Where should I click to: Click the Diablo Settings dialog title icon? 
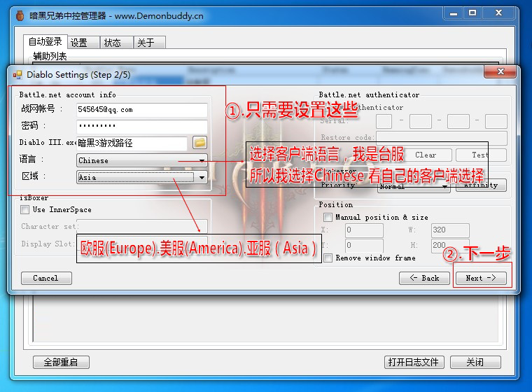[17, 74]
